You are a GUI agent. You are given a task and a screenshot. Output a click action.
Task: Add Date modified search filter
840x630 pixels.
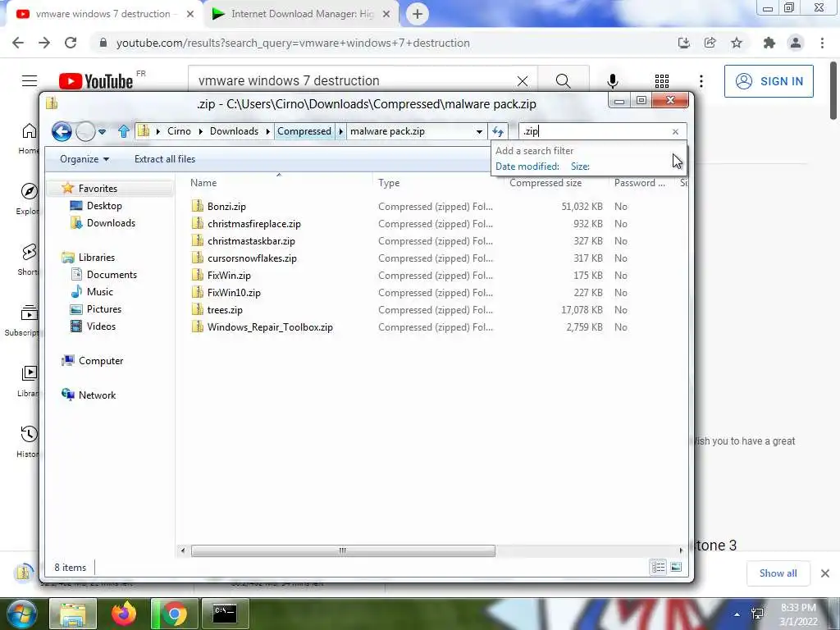click(x=527, y=167)
